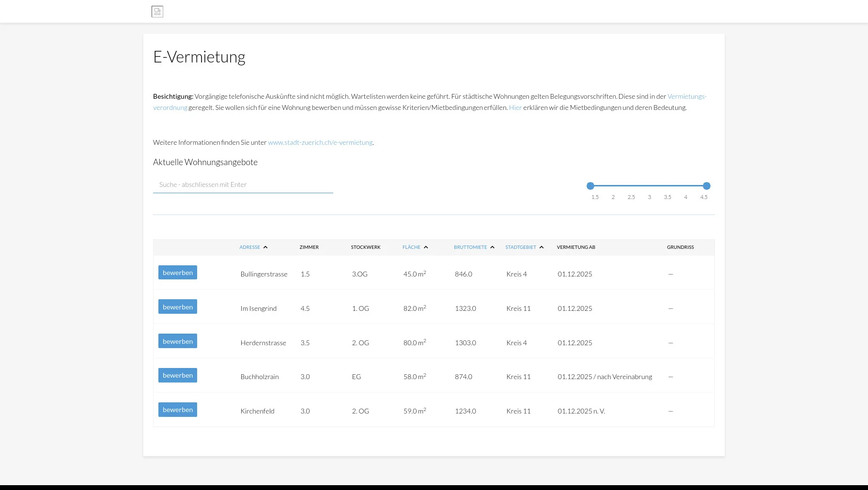This screenshot has height=490, width=868.
Task: Apply for the Bullingerstrasse apartment
Action: point(177,273)
